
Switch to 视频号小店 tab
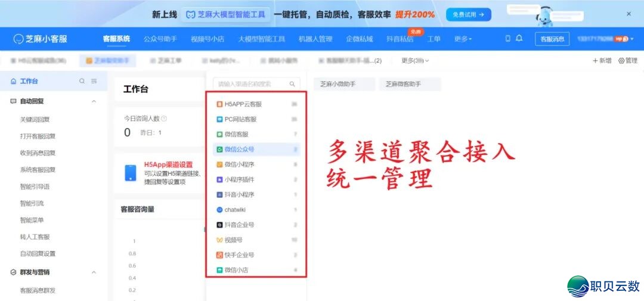point(208,39)
